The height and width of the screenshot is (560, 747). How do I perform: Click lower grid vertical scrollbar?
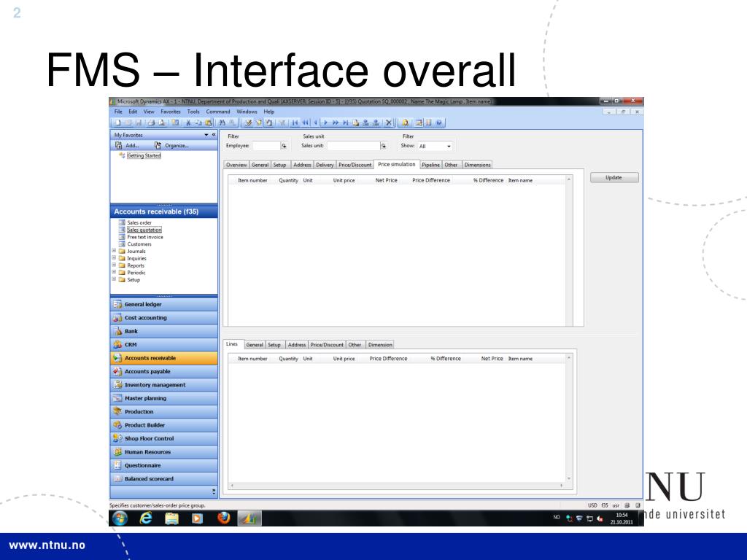click(x=569, y=418)
